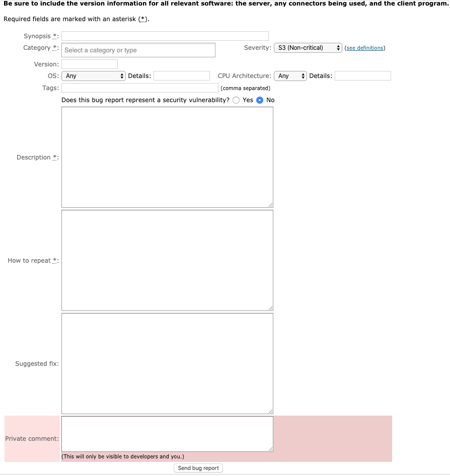Select No for security vulnerability

pos(260,100)
